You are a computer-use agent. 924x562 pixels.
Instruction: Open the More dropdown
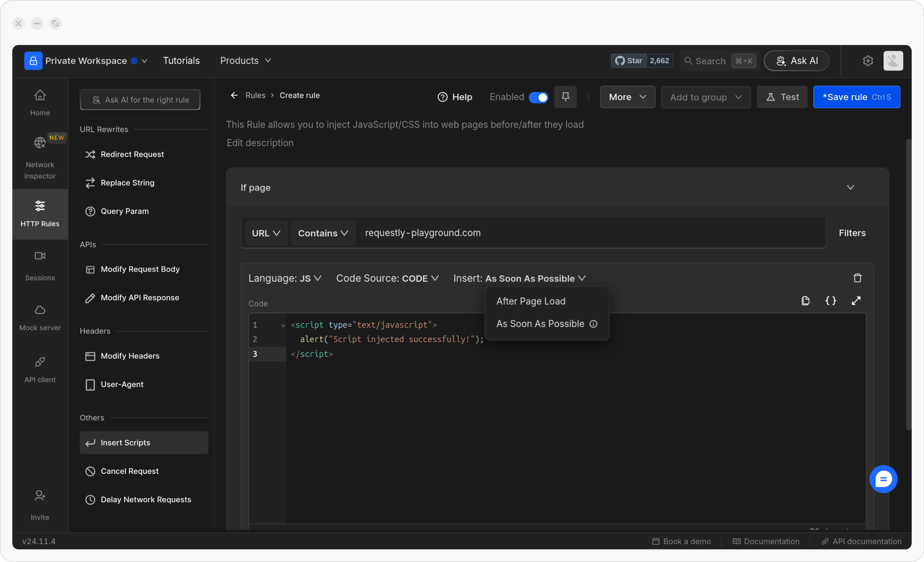627,97
